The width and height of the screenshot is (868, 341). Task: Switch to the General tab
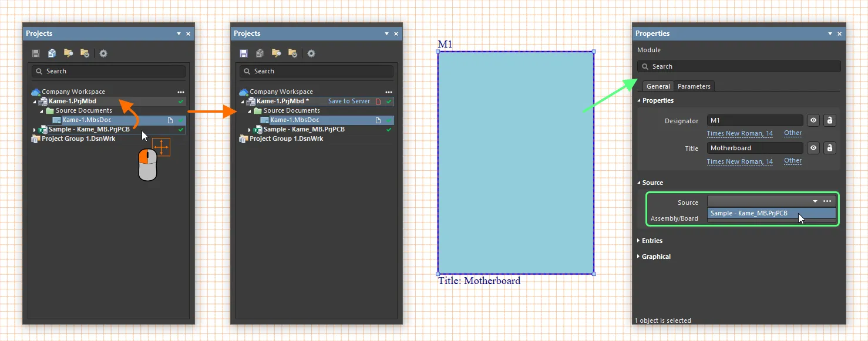click(658, 86)
